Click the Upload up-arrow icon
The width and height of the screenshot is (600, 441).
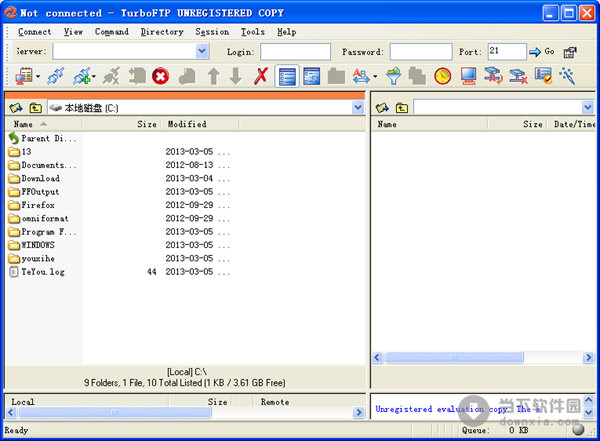(x=214, y=76)
